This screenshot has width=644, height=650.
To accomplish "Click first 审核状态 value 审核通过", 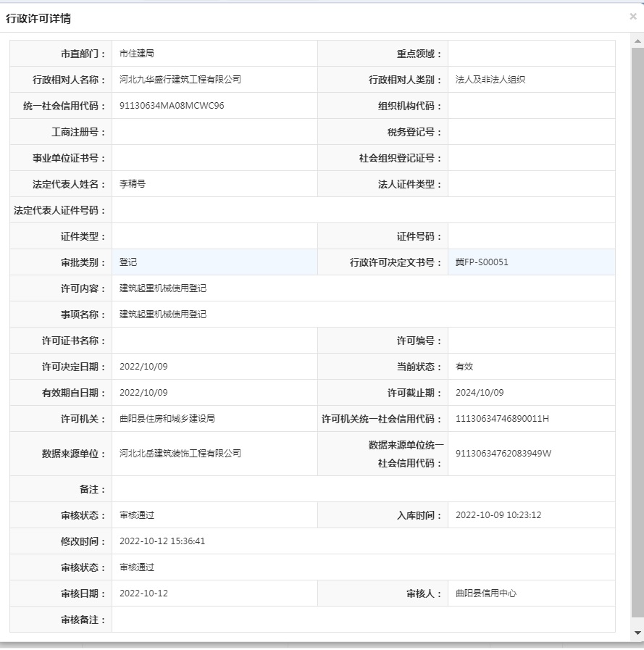I will click(137, 515).
